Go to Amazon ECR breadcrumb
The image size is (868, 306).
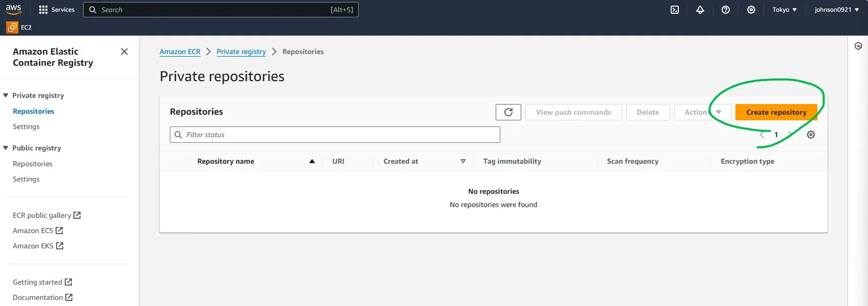[x=180, y=52]
